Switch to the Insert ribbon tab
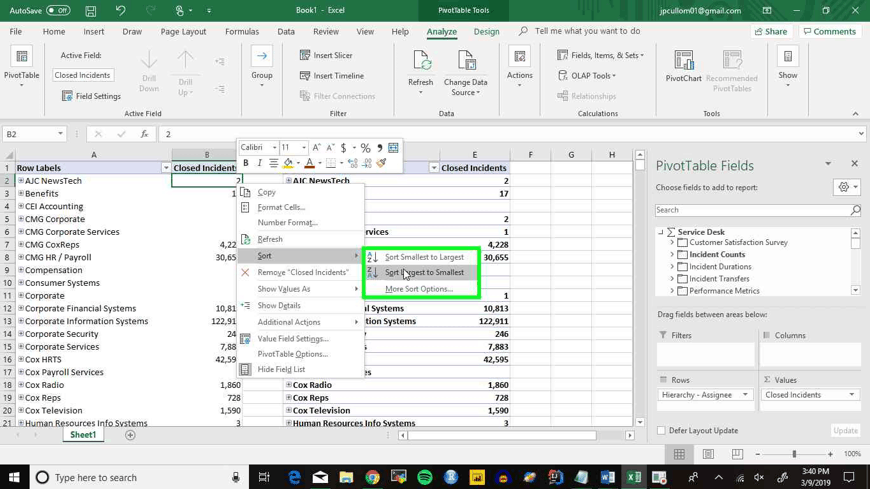The height and width of the screenshot is (490, 872). [x=93, y=32]
